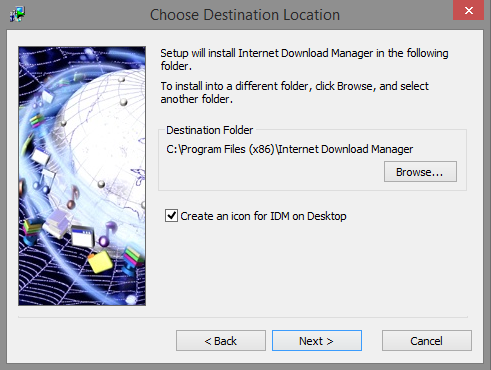Viewport: 491px width, 370px height.
Task: Click the C:\Program Files (x86) destination path
Action: (289, 149)
